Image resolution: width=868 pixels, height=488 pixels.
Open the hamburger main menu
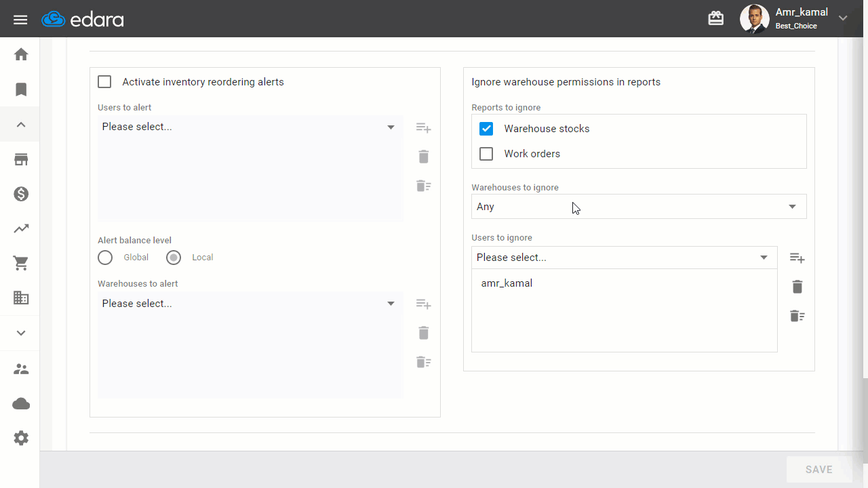pos(20,19)
